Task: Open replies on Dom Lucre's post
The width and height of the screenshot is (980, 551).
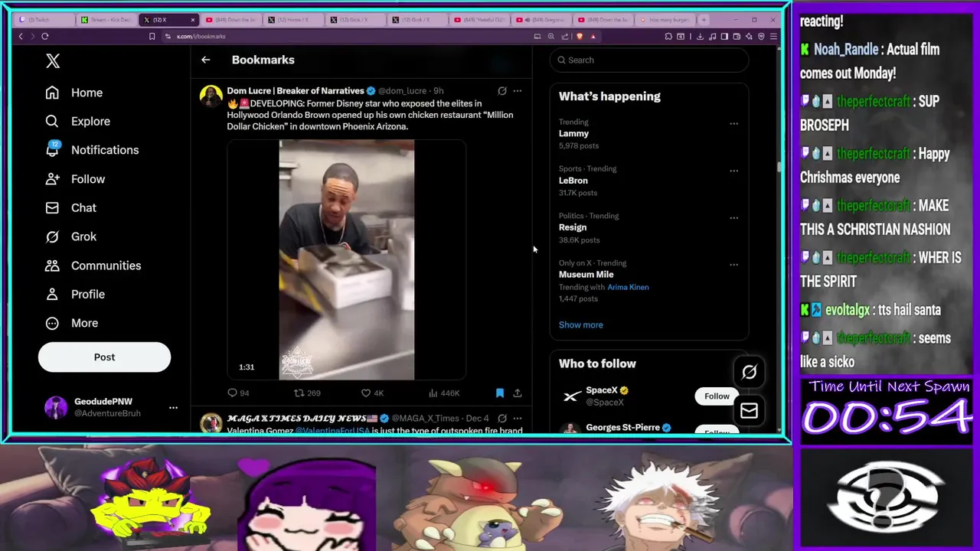Action: (x=238, y=393)
